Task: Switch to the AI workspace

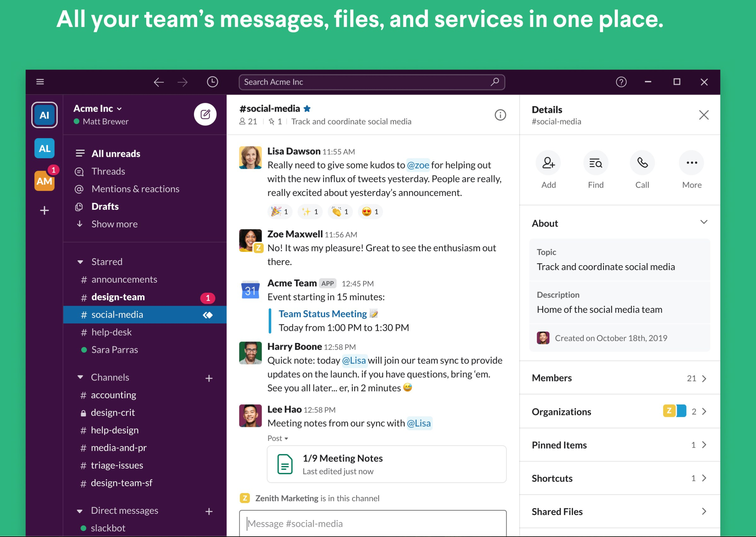Action: coord(44,115)
